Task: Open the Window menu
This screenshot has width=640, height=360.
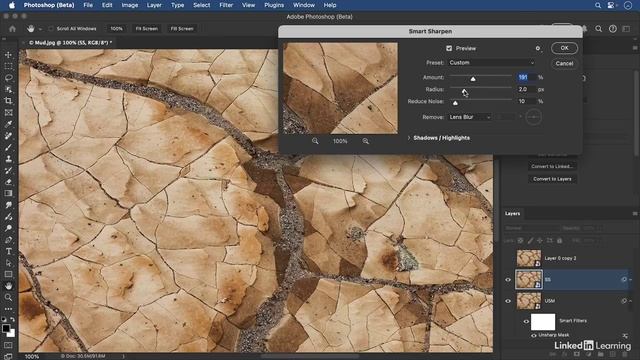Action: (x=304, y=5)
